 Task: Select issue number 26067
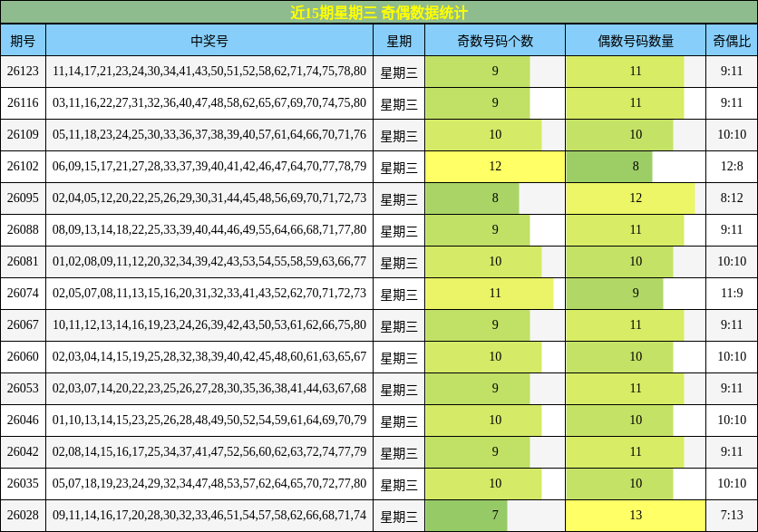tap(23, 325)
